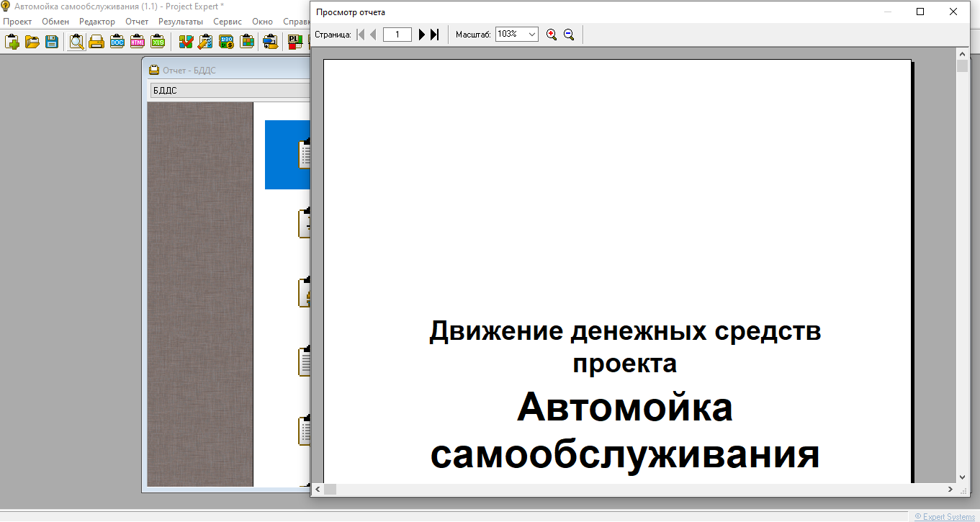
Task: Click the PL toolbar icon
Action: pyautogui.click(x=295, y=42)
